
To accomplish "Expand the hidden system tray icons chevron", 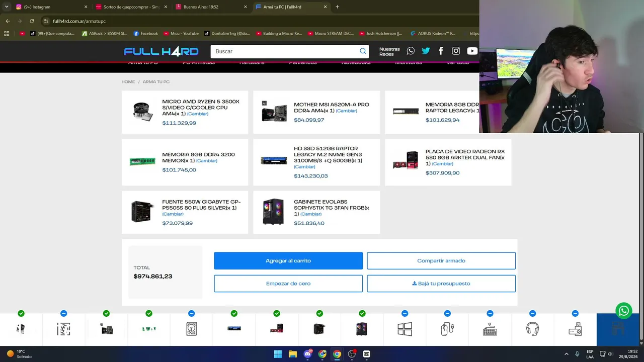I will click(x=567, y=354).
